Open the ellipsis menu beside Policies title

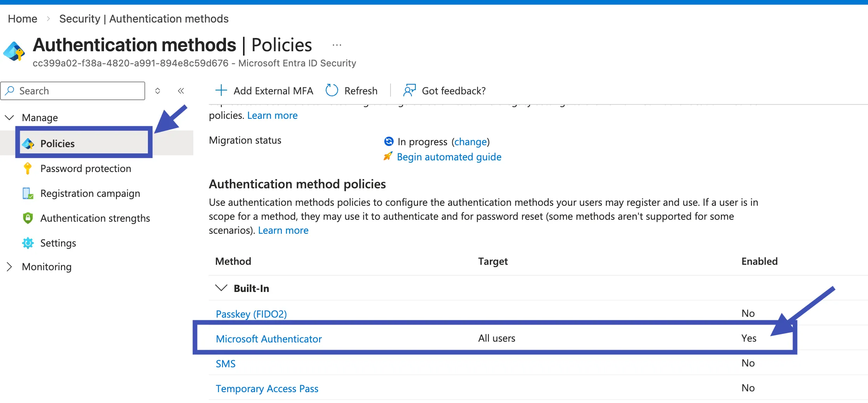pos(337,45)
